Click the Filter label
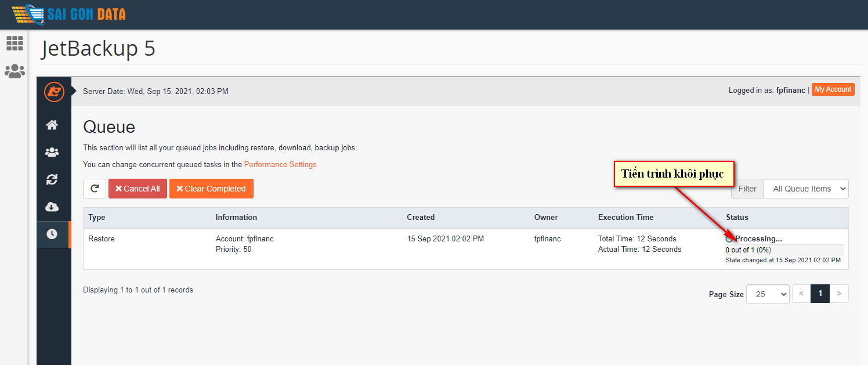The image size is (868, 365). [x=747, y=189]
